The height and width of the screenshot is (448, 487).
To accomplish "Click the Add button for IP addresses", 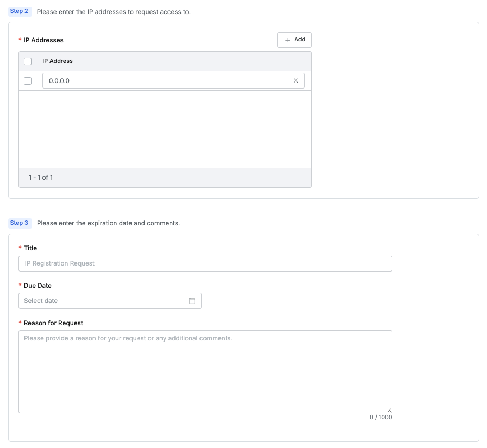I will click(295, 40).
